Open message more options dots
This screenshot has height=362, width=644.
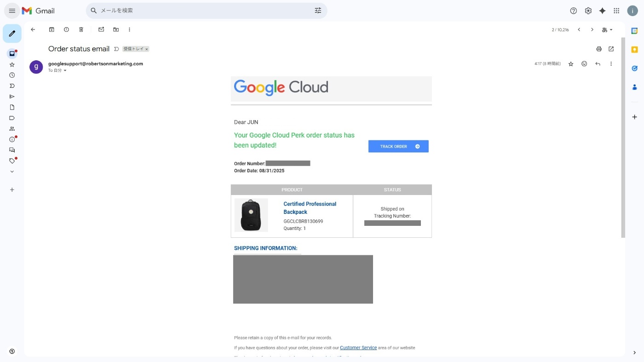611,64
